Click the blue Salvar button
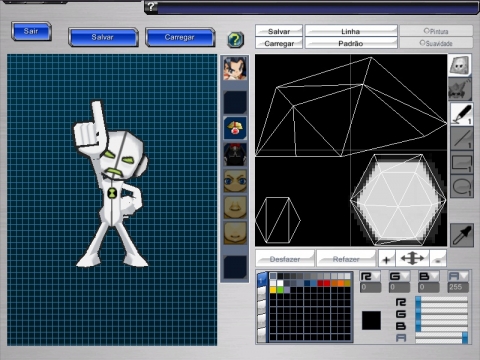The image size is (480, 360). click(103, 37)
